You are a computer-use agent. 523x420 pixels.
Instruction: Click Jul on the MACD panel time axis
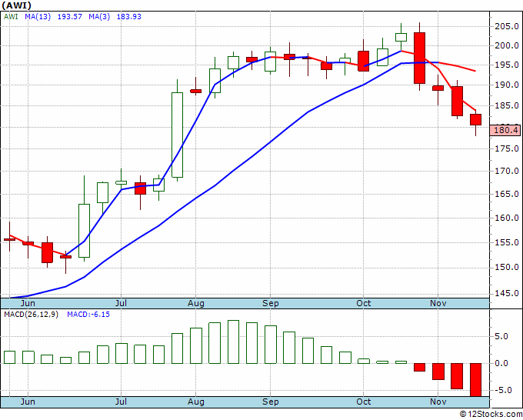(121, 402)
